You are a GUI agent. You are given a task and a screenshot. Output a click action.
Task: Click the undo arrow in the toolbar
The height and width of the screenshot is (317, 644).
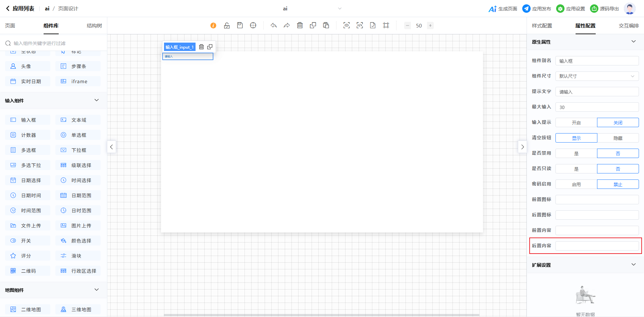pyautogui.click(x=274, y=25)
